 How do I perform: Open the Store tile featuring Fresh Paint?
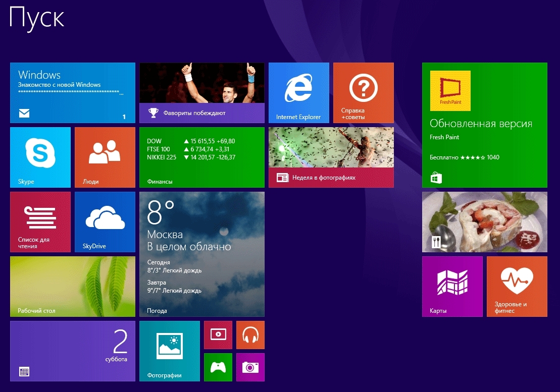(x=485, y=125)
